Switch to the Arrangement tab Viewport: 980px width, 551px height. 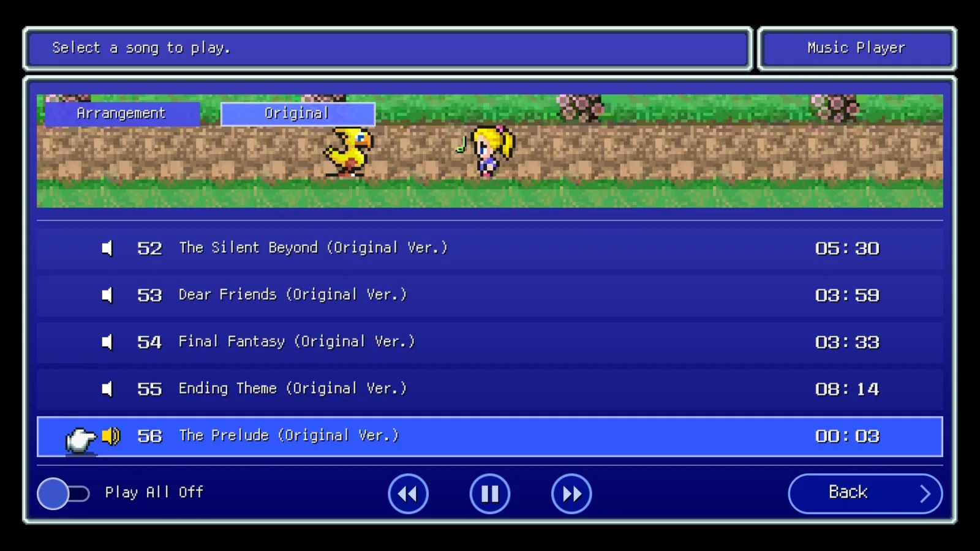tap(121, 113)
